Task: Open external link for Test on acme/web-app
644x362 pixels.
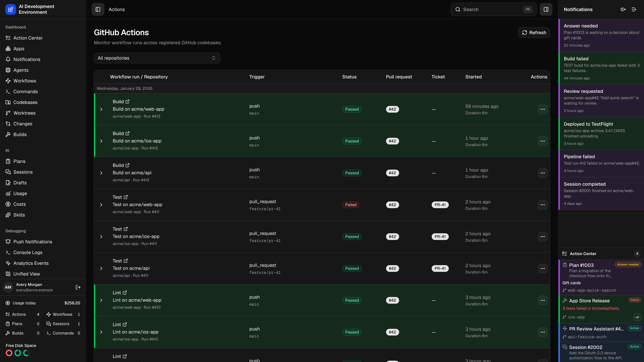Action: point(126,197)
